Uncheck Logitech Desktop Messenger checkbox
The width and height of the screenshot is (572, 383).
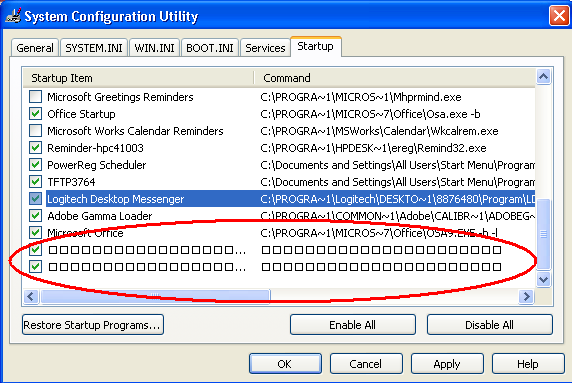pos(35,199)
